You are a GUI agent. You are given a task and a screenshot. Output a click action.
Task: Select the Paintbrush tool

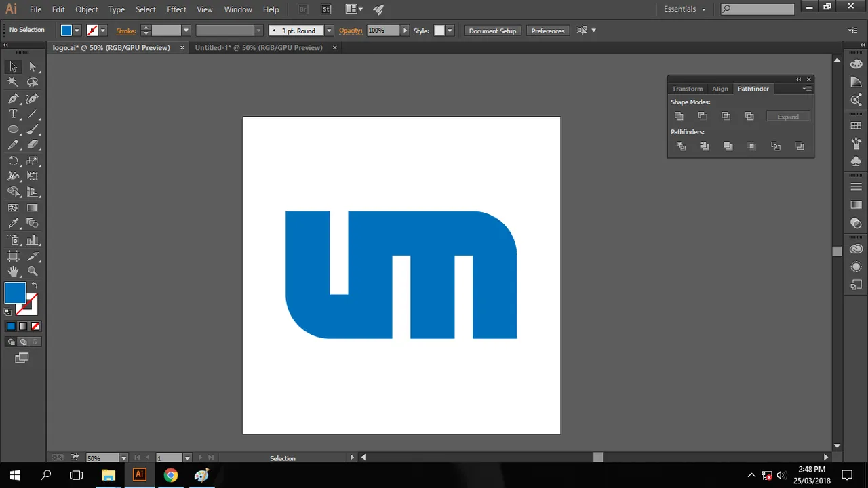click(x=33, y=129)
